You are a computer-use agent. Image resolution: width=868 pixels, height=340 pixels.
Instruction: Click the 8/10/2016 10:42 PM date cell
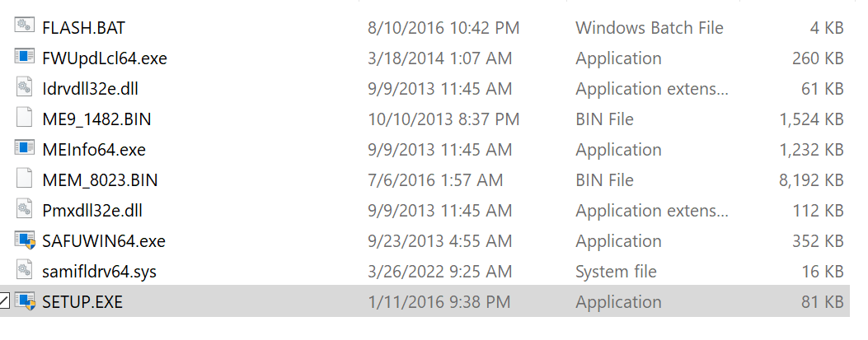pos(443,27)
